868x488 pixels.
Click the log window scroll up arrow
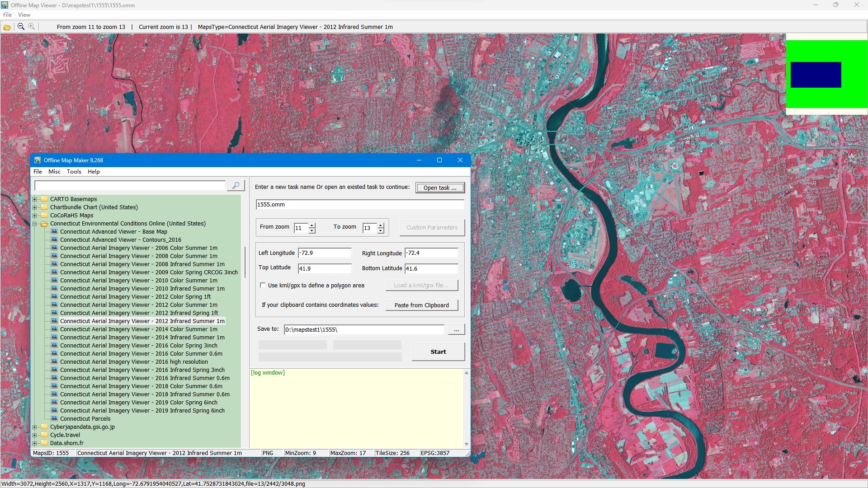click(x=466, y=373)
